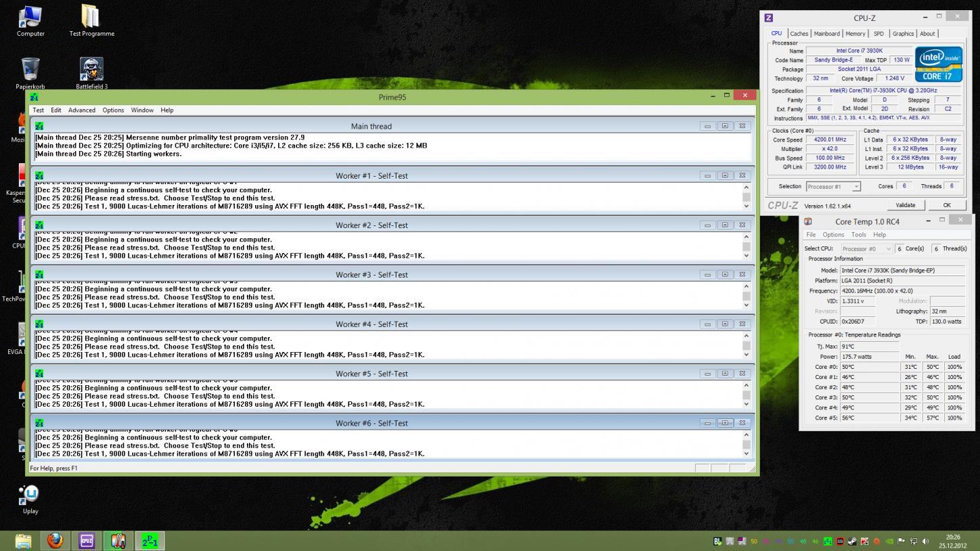The width and height of the screenshot is (980, 551).
Task: Open the Options menu in Core Temp
Action: point(833,235)
